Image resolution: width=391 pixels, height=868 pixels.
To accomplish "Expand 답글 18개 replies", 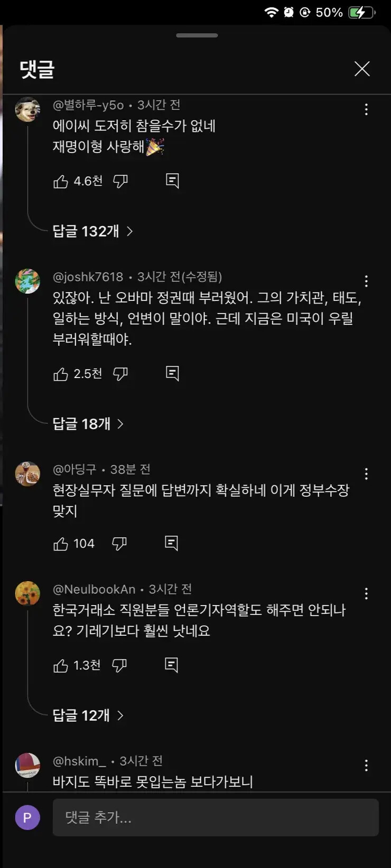I will click(88, 424).
